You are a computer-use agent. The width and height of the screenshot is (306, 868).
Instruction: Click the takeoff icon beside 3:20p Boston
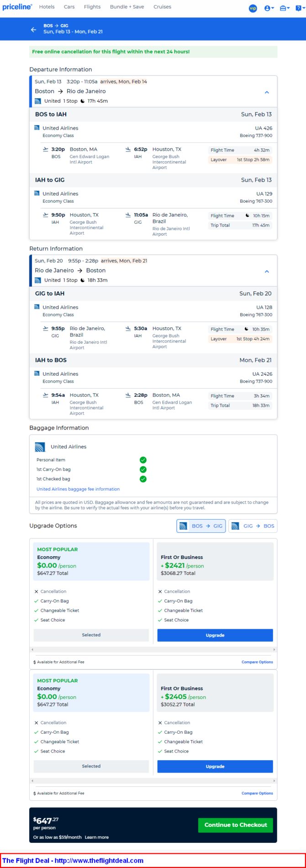pyautogui.click(x=45, y=149)
